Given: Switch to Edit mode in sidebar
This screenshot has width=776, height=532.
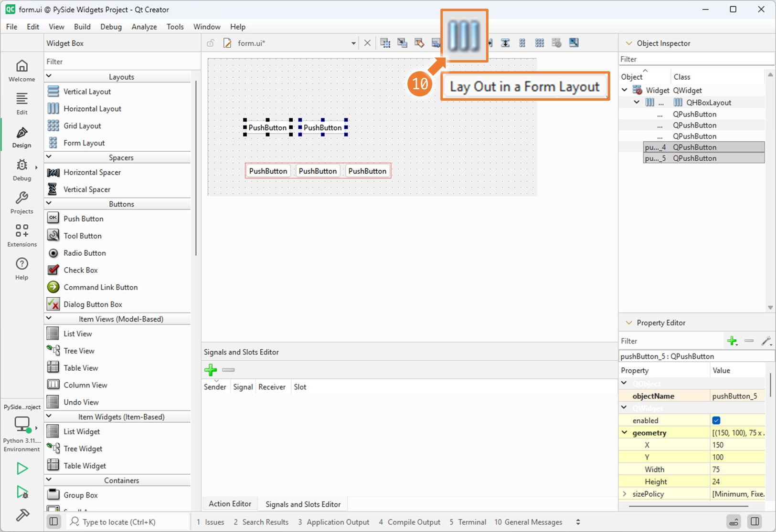Looking at the screenshot, I should [22, 104].
